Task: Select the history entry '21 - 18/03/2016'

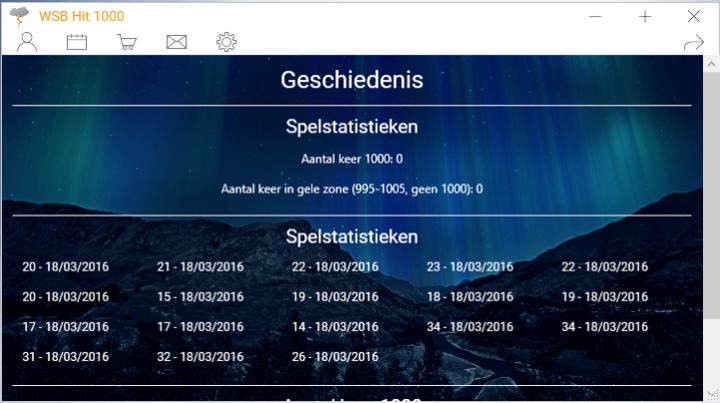Action: point(200,267)
